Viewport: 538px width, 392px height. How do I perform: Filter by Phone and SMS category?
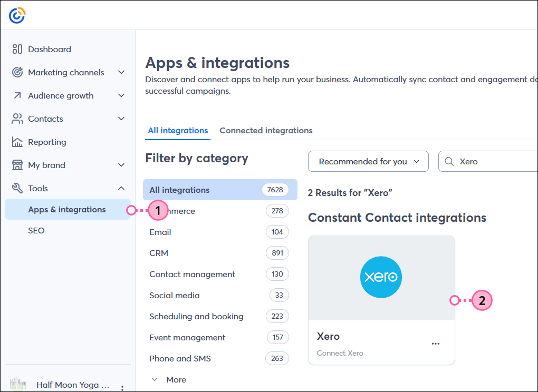[180, 358]
